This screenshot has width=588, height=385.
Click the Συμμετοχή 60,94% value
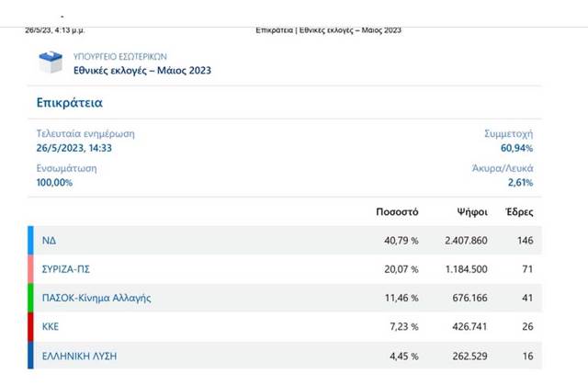(516, 148)
